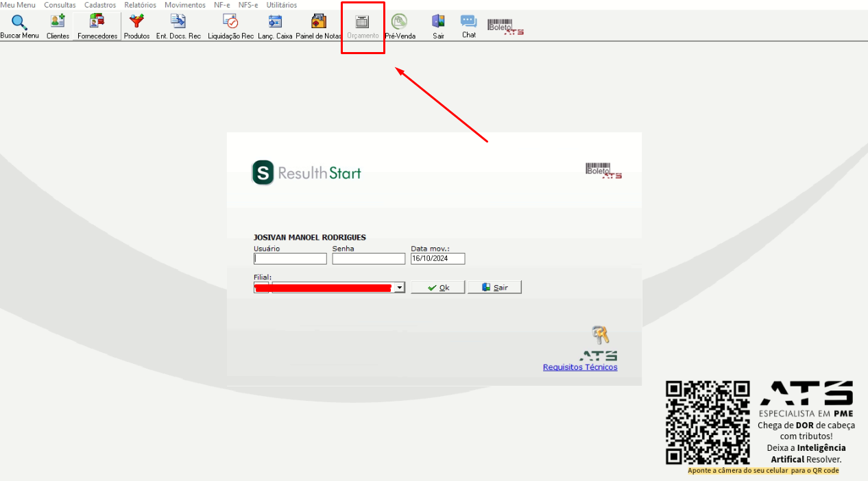Open the Consultas menu
868x481 pixels.
click(60, 5)
